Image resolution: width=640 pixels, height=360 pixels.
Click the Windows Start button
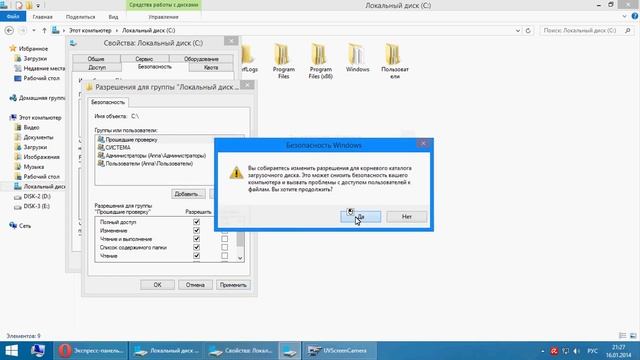(11, 351)
